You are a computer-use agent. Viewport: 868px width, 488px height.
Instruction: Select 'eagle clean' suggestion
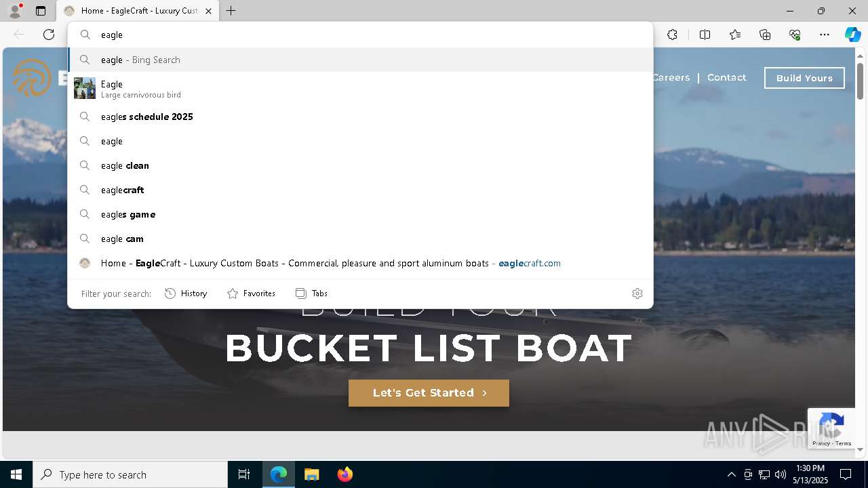tap(361, 165)
